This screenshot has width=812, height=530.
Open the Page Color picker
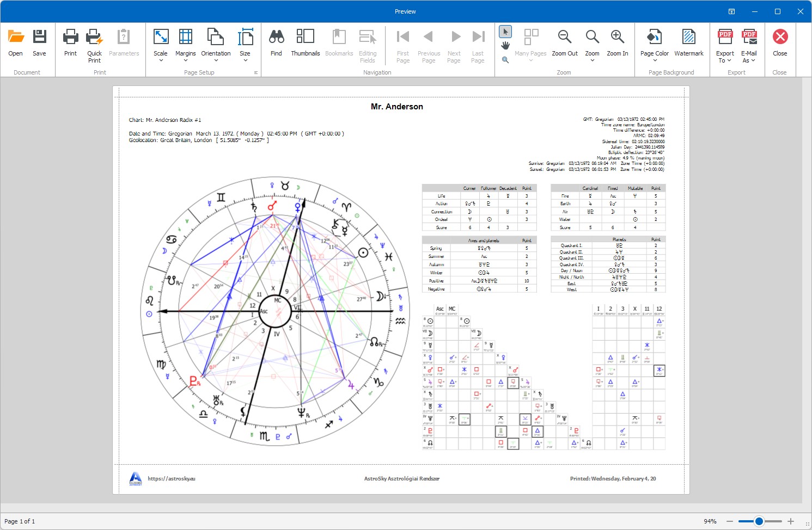[655, 46]
